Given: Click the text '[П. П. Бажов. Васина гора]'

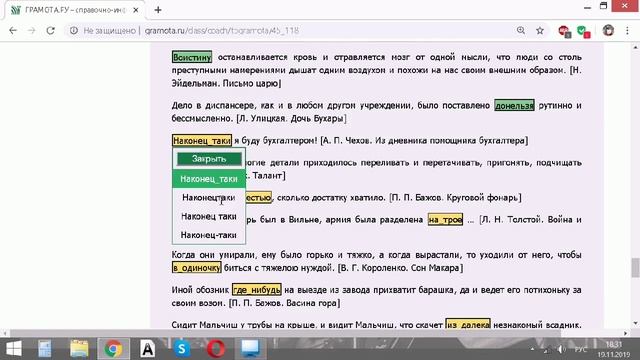Looking at the screenshot, I should (x=284, y=303).
